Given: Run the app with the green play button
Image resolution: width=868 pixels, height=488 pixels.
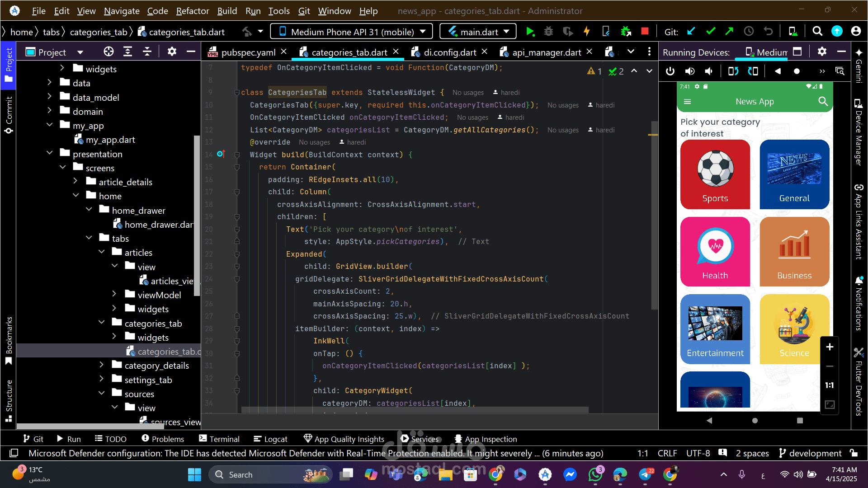Looking at the screenshot, I should pyautogui.click(x=530, y=32).
